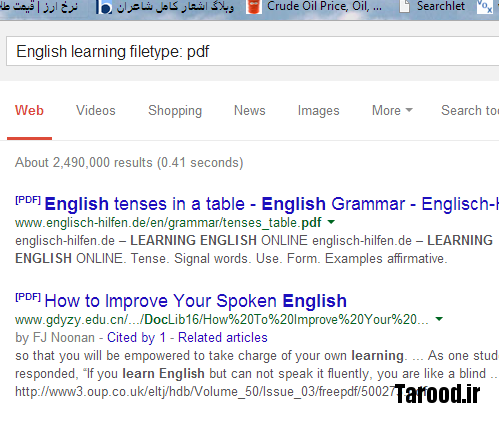This screenshot has width=499, height=422.
Task: Click the Crude Oil Price bookmark icon
Action: 254,7
